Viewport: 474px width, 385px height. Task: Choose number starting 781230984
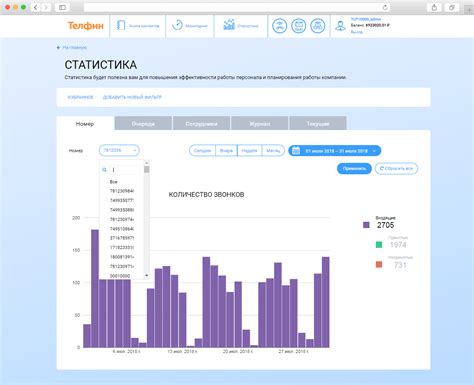(122, 191)
